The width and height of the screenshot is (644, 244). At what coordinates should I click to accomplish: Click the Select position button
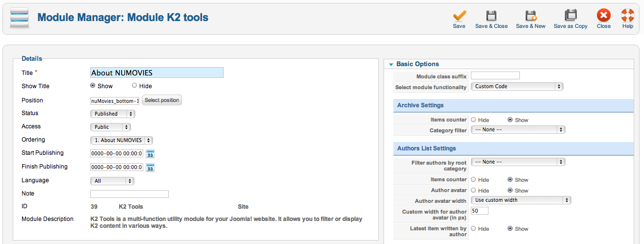click(x=162, y=100)
